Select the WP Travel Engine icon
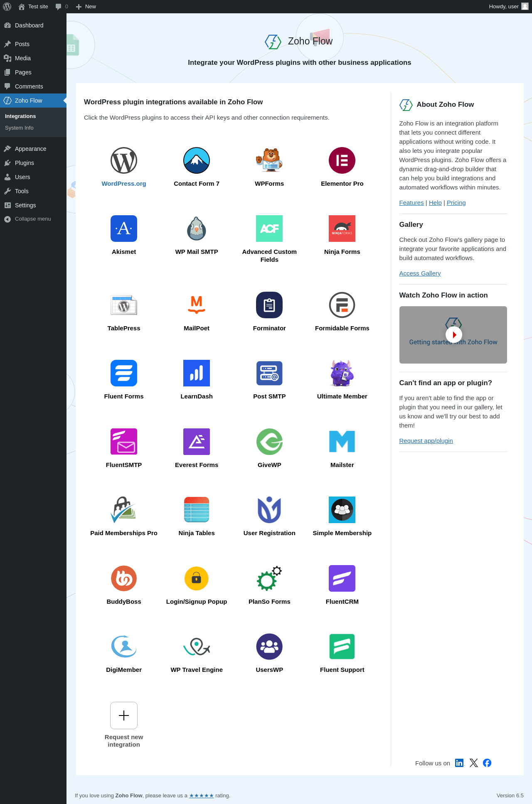This screenshot has height=804, width=532. [x=197, y=647]
